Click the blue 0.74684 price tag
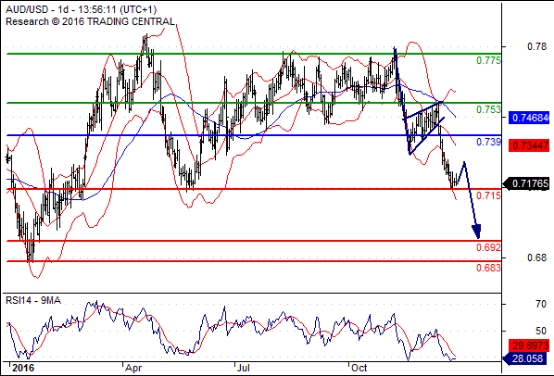This screenshot has width=554, height=376. (x=529, y=118)
